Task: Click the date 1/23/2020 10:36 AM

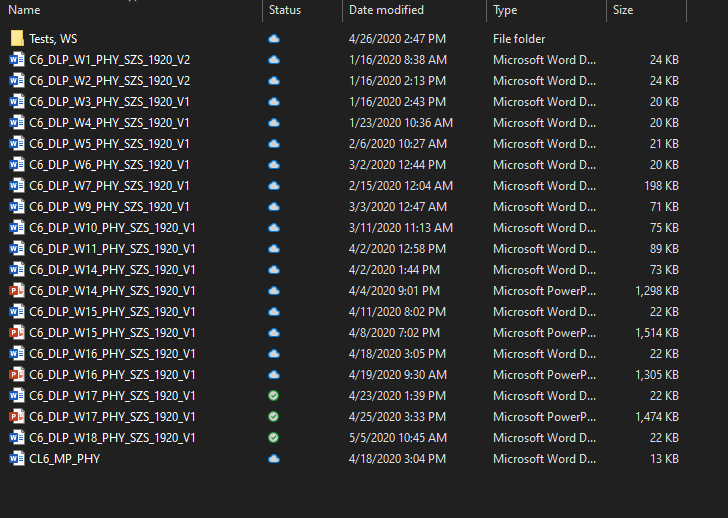Action: point(401,123)
